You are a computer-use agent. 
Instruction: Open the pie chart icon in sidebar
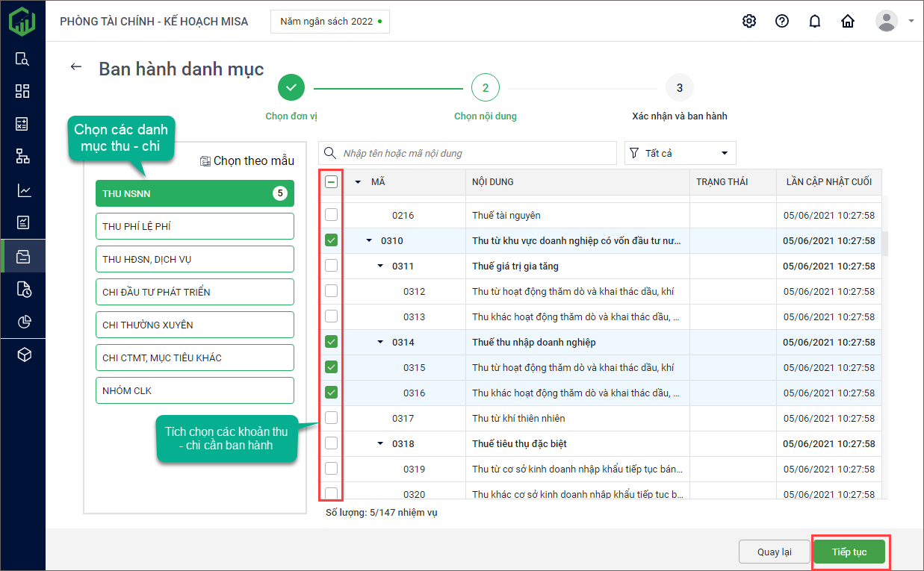pyautogui.click(x=23, y=322)
